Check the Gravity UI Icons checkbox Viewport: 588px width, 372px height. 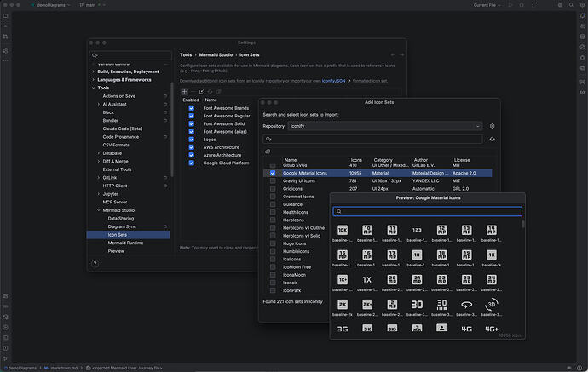(273, 181)
